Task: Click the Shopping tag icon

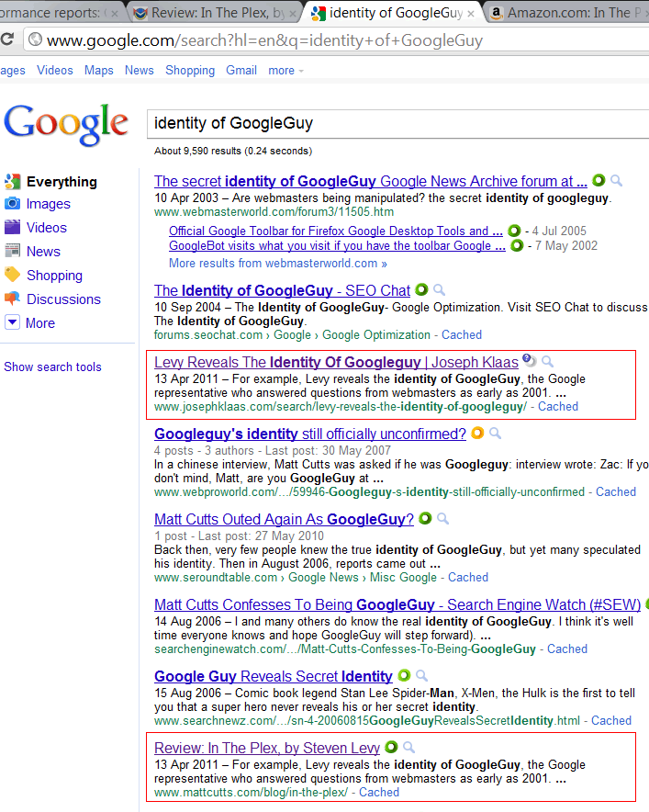Action: [13, 275]
